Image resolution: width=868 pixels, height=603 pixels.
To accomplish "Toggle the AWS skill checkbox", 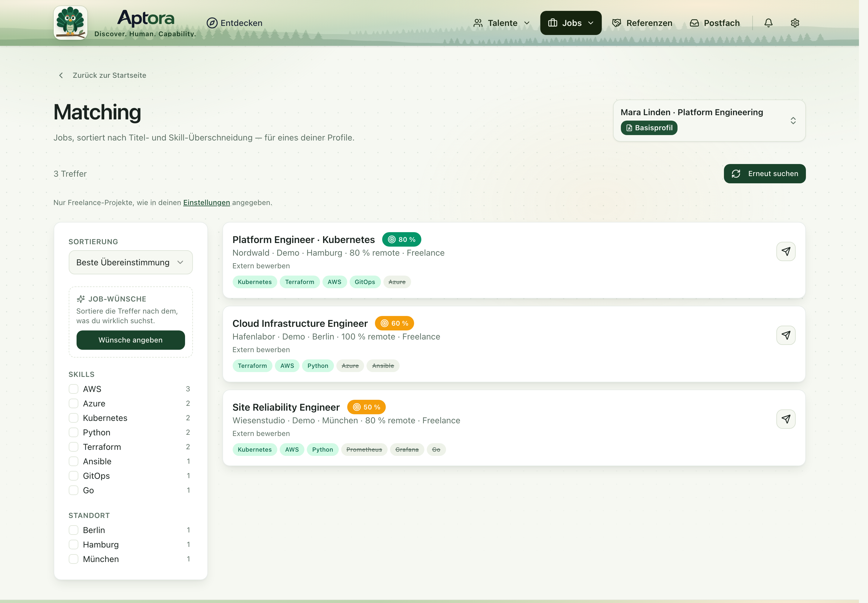I will click(73, 389).
